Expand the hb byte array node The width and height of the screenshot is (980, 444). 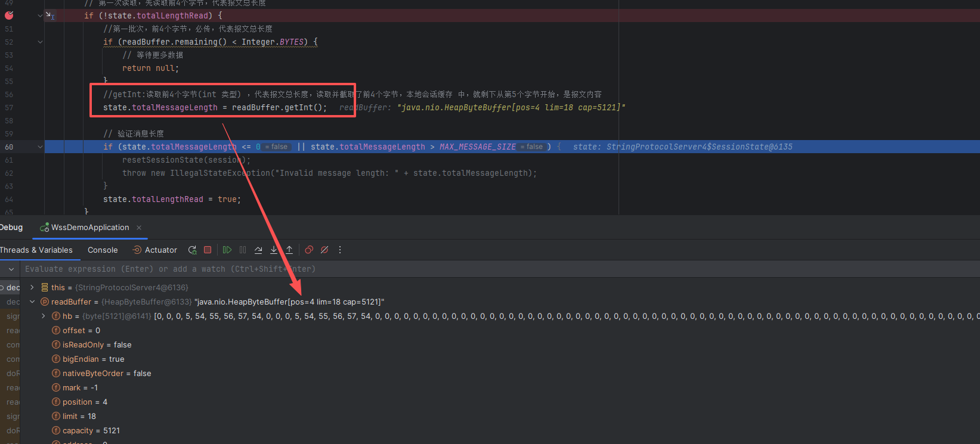point(43,316)
